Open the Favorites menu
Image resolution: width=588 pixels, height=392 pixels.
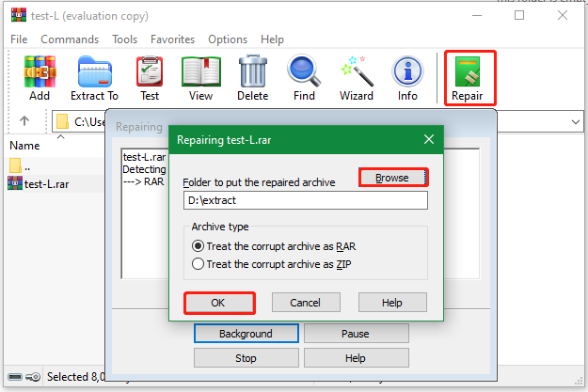(172, 39)
